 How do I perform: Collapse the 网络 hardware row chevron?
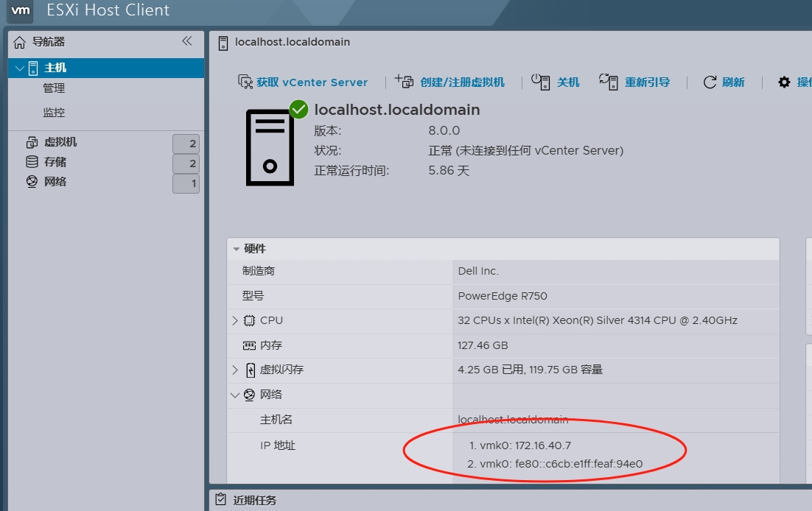(234, 395)
